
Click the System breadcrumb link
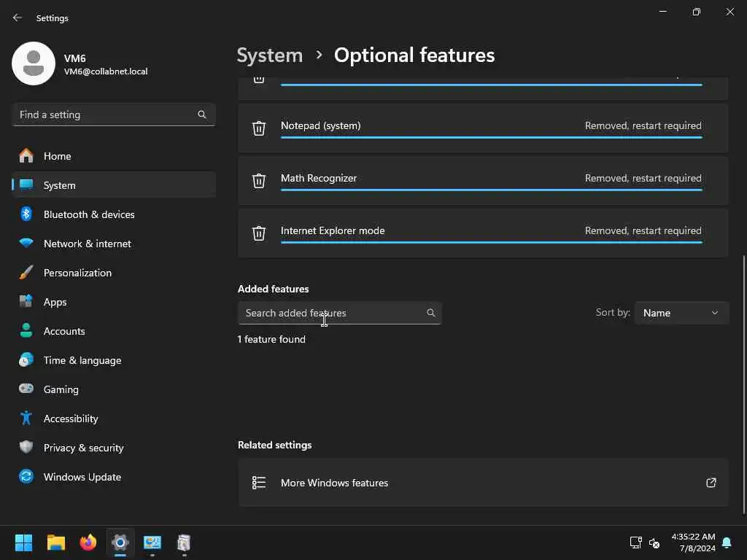(x=270, y=55)
